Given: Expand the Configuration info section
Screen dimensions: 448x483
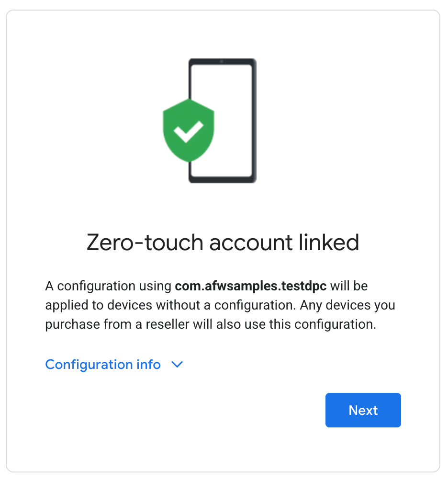Looking at the screenshot, I should coord(103,365).
